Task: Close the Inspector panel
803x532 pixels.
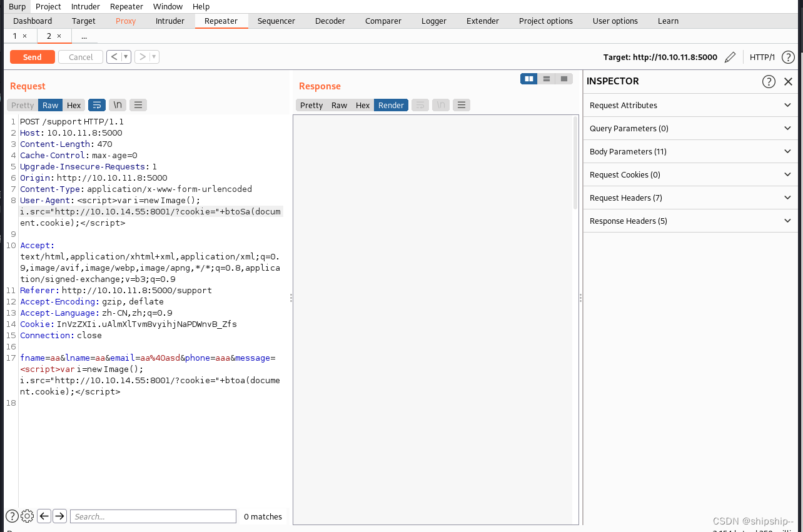Action: [788, 81]
